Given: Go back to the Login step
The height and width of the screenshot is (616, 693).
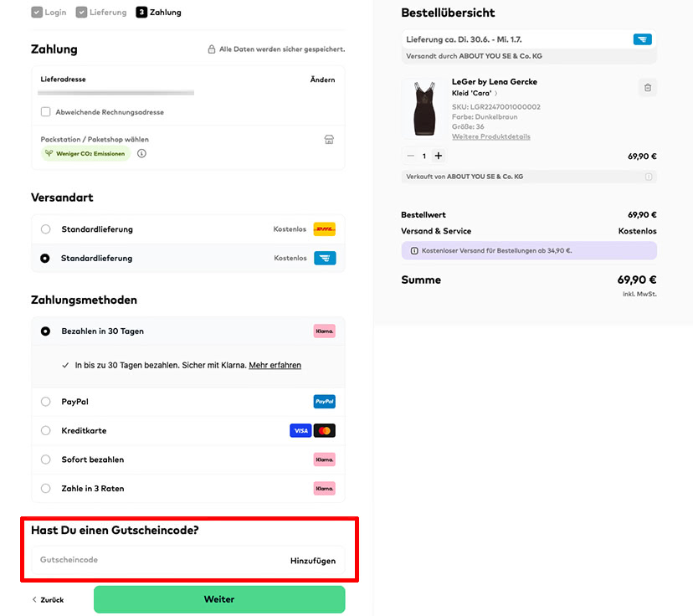Looking at the screenshot, I should 49,12.
